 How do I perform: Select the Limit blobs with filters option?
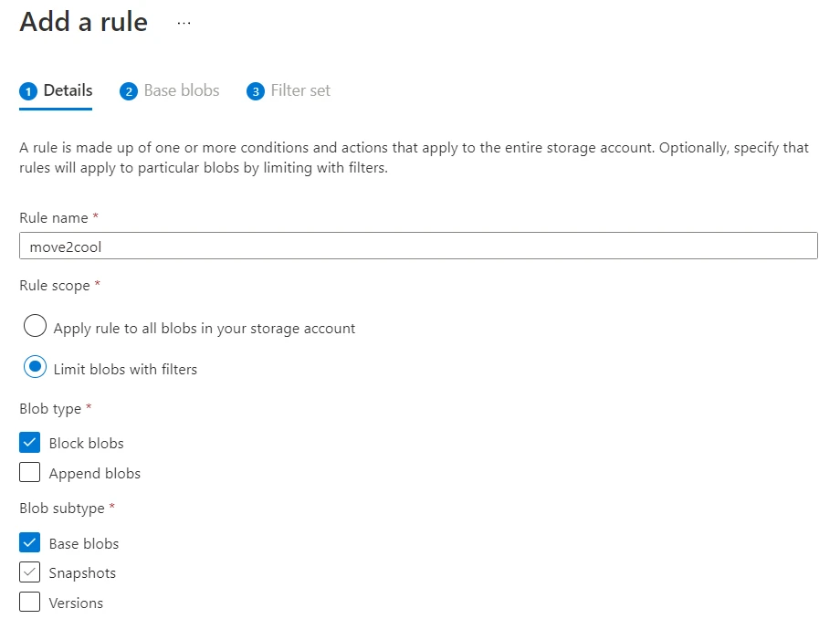[x=34, y=366]
